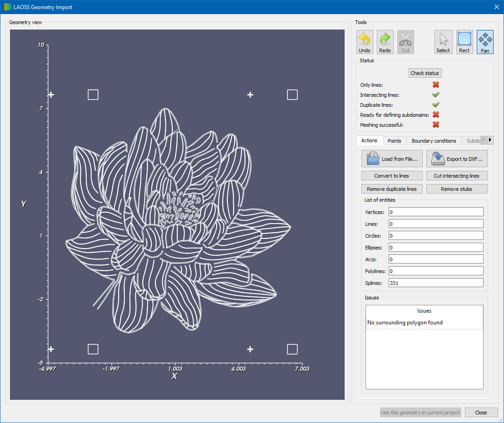The height and width of the screenshot is (423, 504).
Task: Click Remove stubs
Action: pos(457,189)
